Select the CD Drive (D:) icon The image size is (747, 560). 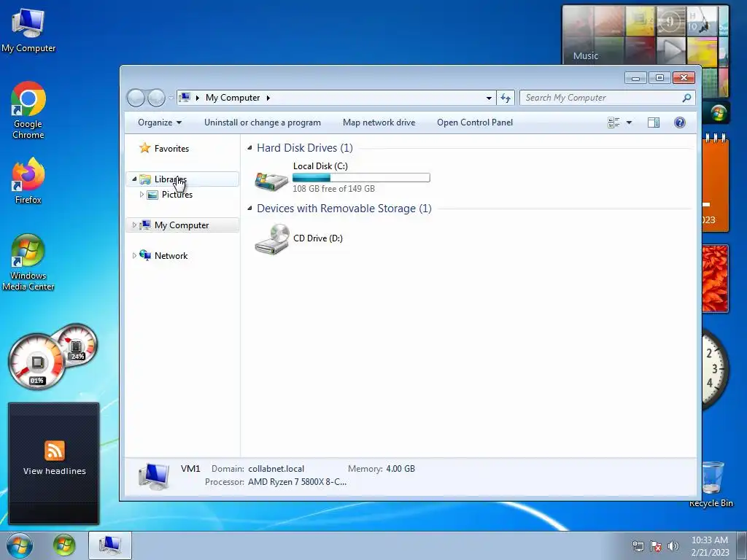click(271, 238)
